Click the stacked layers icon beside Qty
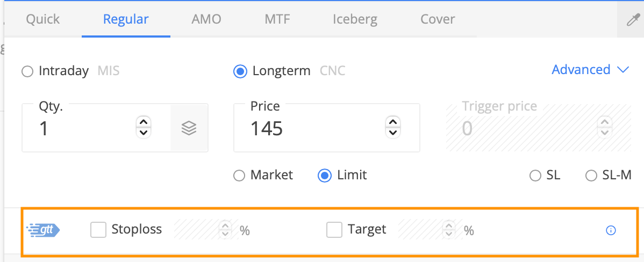 click(x=189, y=128)
